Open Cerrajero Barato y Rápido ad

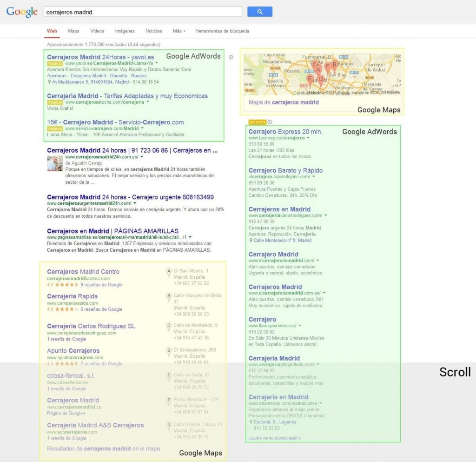coord(285,170)
